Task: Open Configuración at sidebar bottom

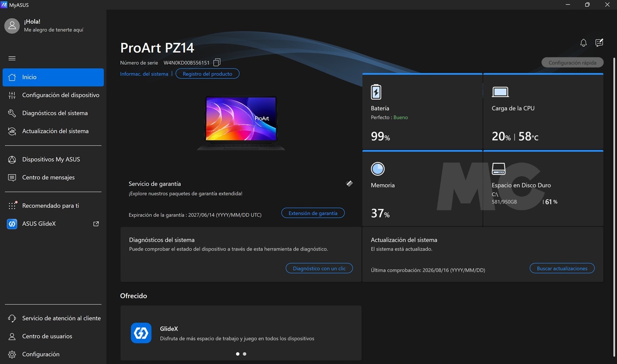Action: point(53,354)
